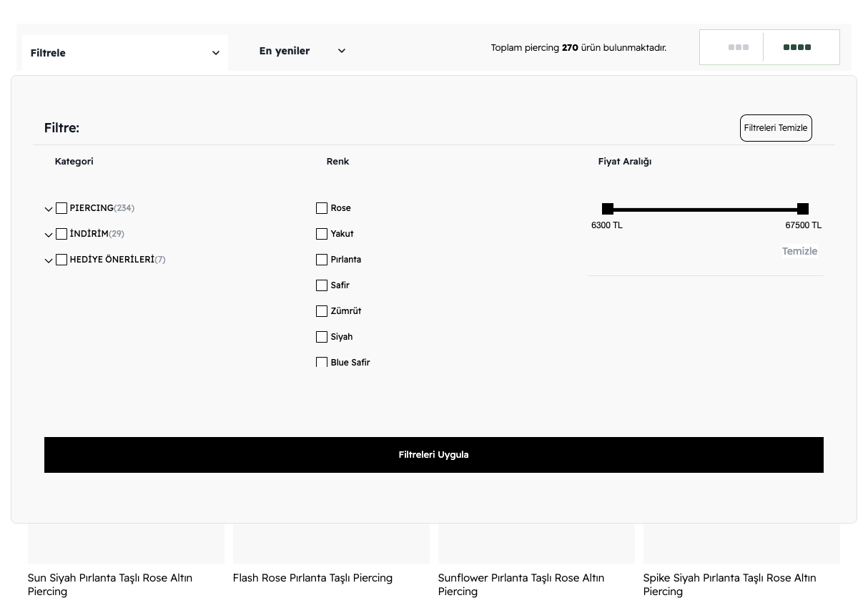The image size is (868, 613).
Task: Enable the Yakut color filter
Action: pos(322,234)
